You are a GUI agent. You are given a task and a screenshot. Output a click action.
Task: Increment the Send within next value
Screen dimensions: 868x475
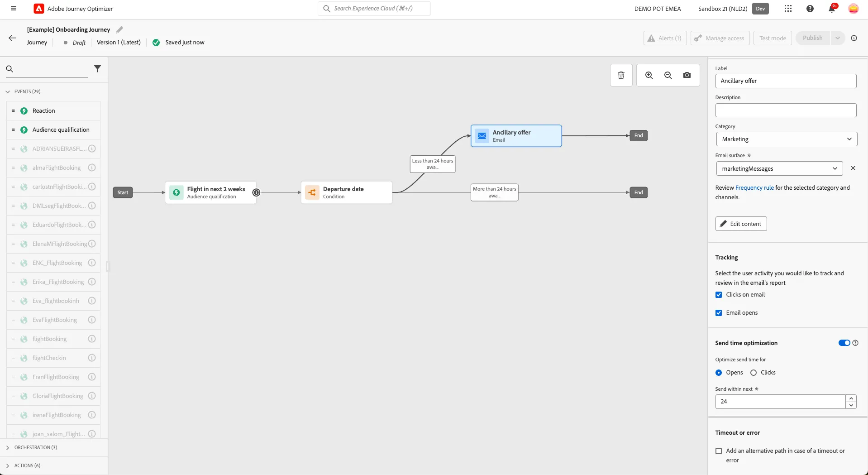pyautogui.click(x=851, y=398)
